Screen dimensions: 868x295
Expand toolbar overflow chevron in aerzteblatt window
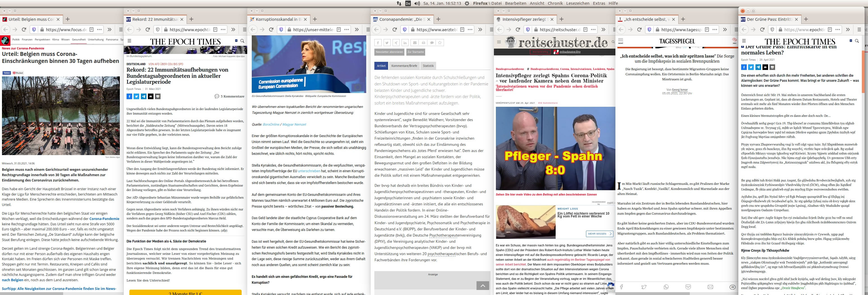click(480, 29)
